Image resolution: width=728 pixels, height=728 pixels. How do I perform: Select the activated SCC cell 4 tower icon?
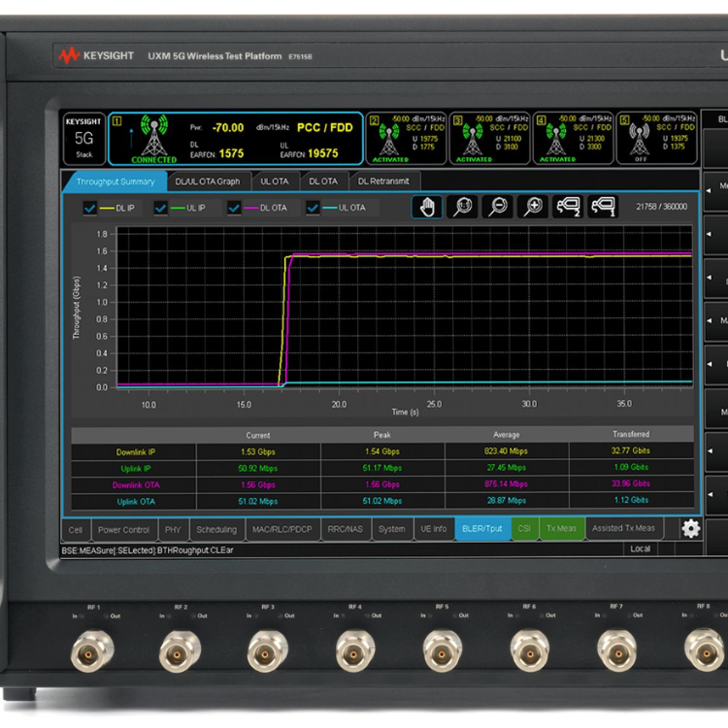click(x=556, y=140)
